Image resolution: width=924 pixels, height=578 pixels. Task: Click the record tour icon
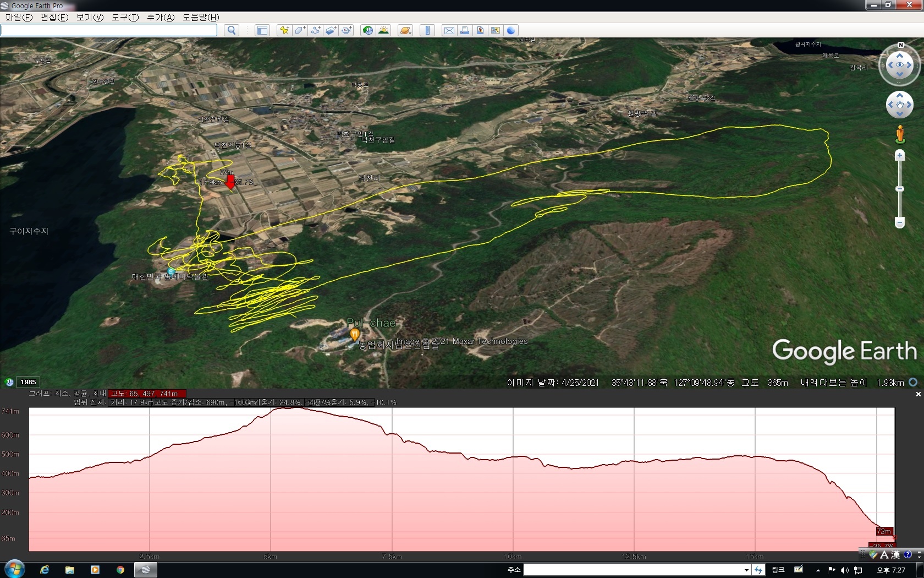pos(346,30)
